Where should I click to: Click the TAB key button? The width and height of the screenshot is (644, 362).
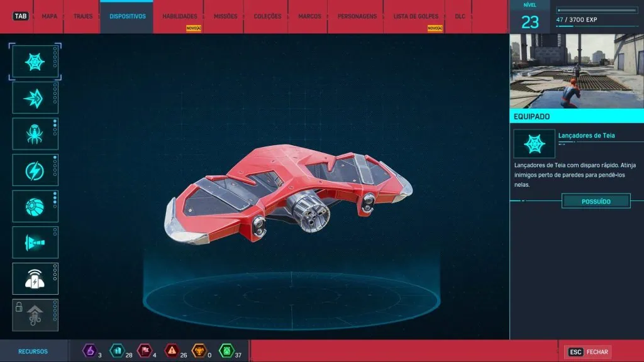(x=21, y=16)
